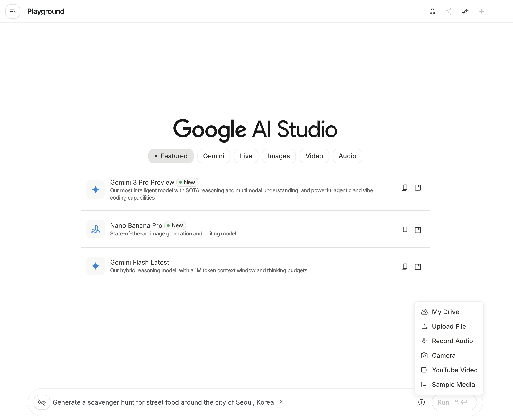The width and height of the screenshot is (513, 420).
Task: Switch to the Images category tab
Action: click(x=279, y=156)
